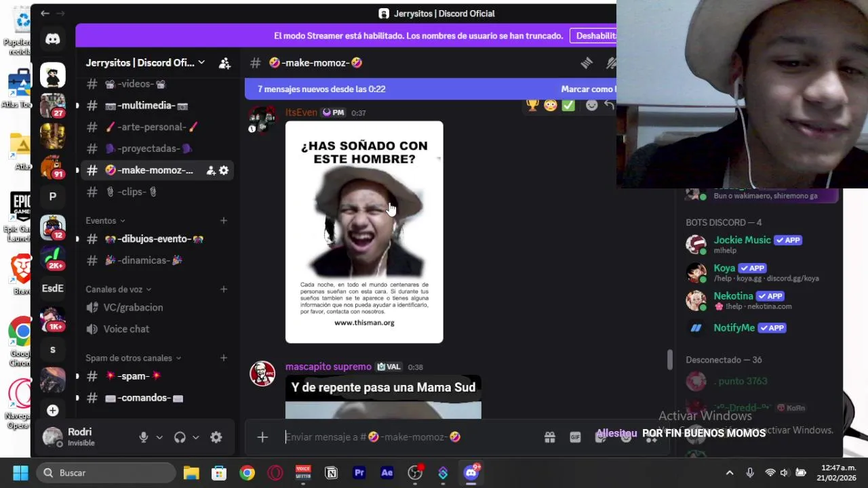This screenshot has width=868, height=488.
Task: Jump to 7 new messages banner
Action: click(x=321, y=89)
